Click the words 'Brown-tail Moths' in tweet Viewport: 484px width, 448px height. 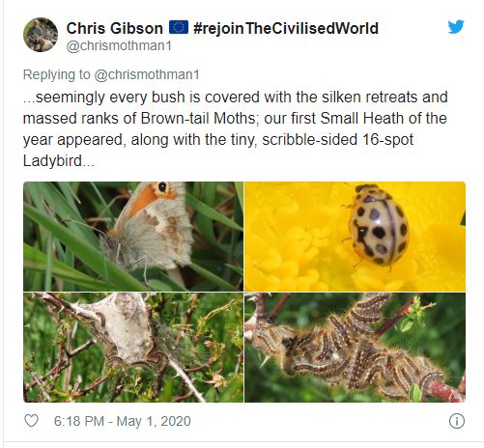click(198, 119)
